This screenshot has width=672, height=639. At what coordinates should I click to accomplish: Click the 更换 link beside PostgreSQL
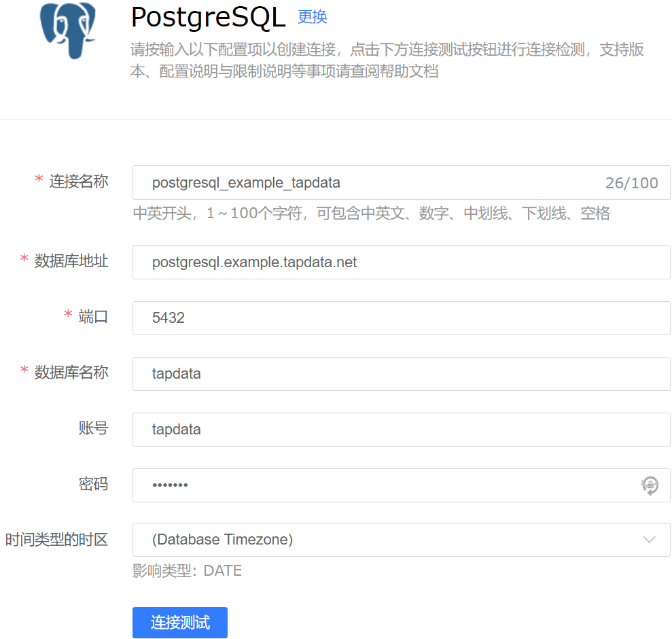click(x=313, y=17)
